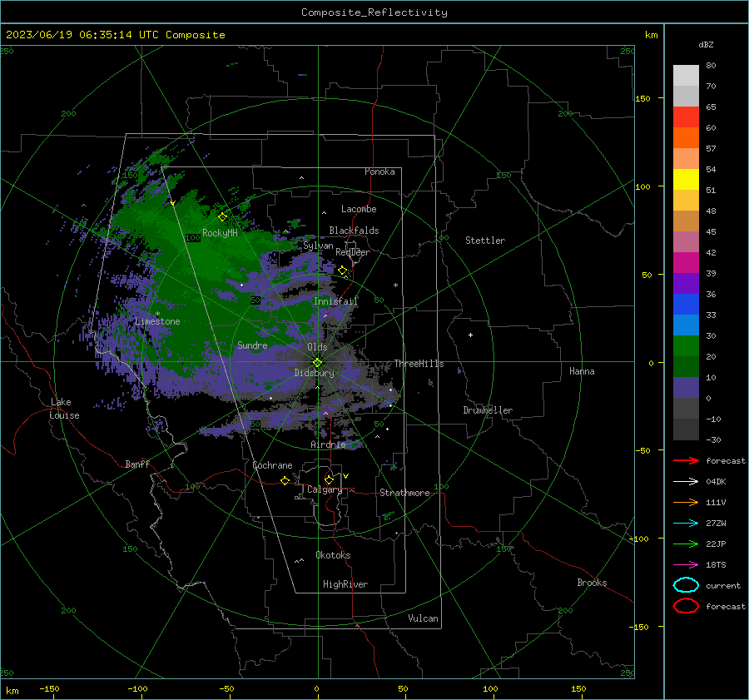749x700 pixels.
Task: Click the Sundre town label
Action: click(252, 345)
